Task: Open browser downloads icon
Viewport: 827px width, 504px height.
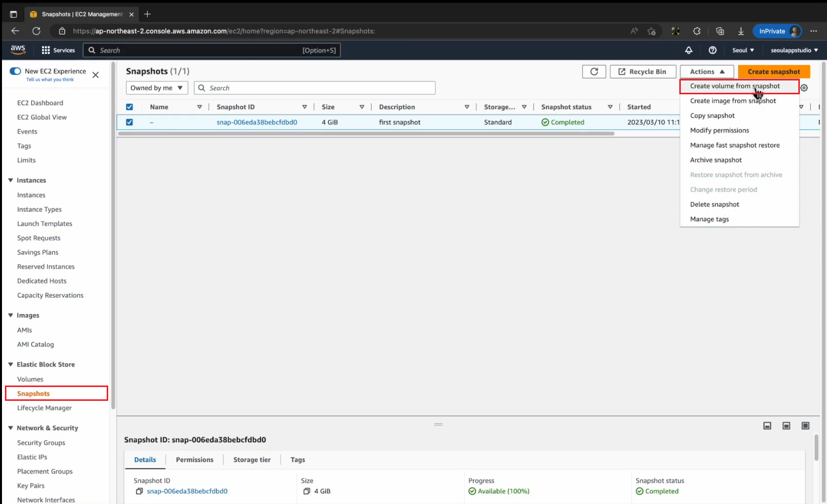Action: [741, 31]
